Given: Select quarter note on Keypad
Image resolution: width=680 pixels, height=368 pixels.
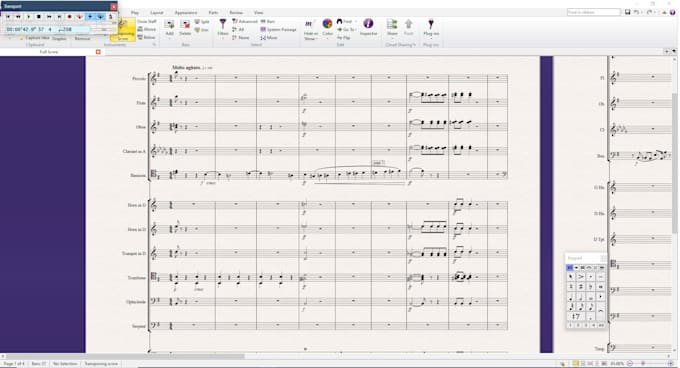Looking at the screenshot, I should point(571,297).
